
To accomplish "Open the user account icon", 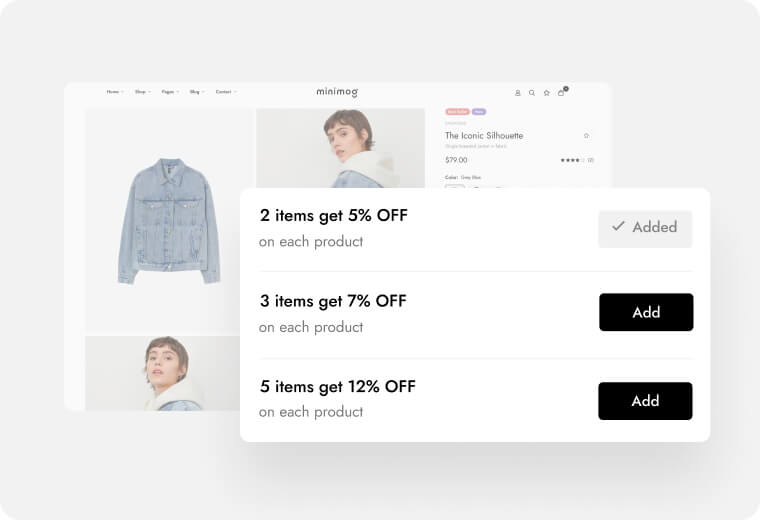I will point(518,93).
